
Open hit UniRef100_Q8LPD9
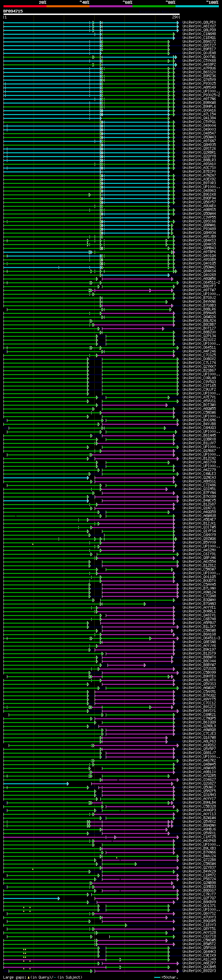[x=199, y=30]
